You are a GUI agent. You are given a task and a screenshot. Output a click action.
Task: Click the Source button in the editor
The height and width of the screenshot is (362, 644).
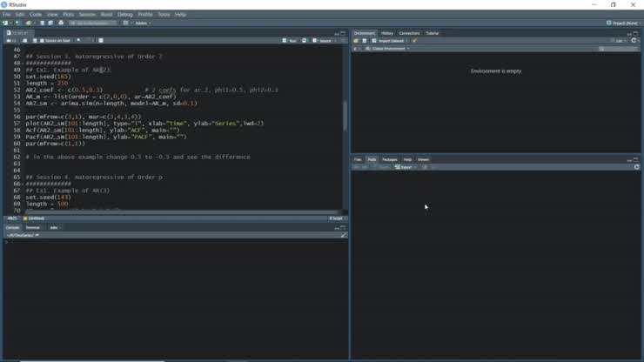point(324,41)
